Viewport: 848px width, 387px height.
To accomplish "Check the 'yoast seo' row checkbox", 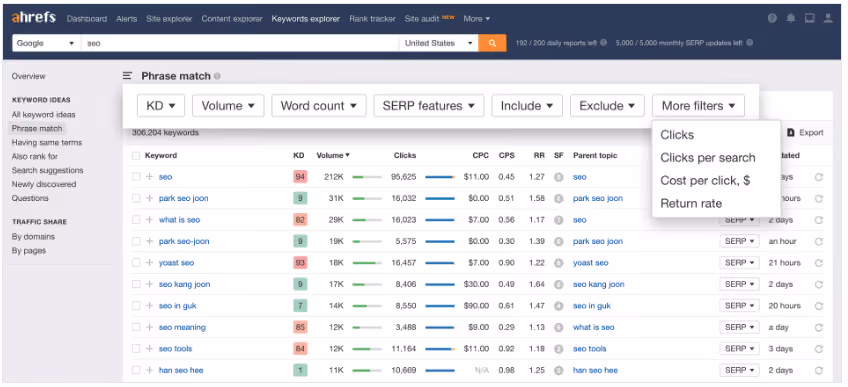I will pos(136,263).
